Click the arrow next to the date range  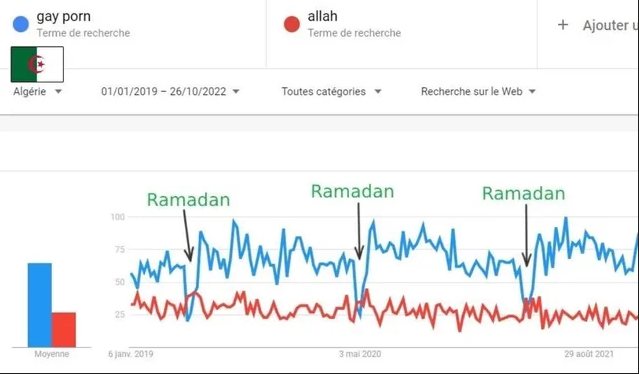coord(236,92)
